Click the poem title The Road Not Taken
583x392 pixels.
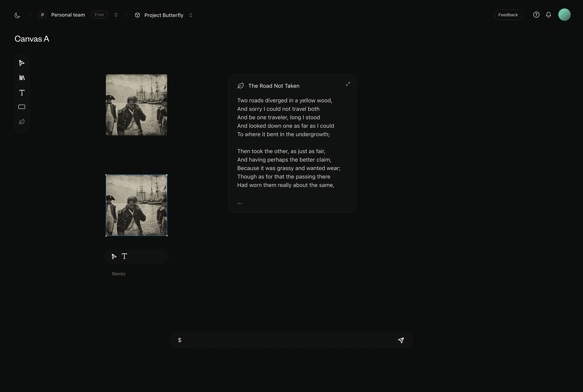coord(274,86)
